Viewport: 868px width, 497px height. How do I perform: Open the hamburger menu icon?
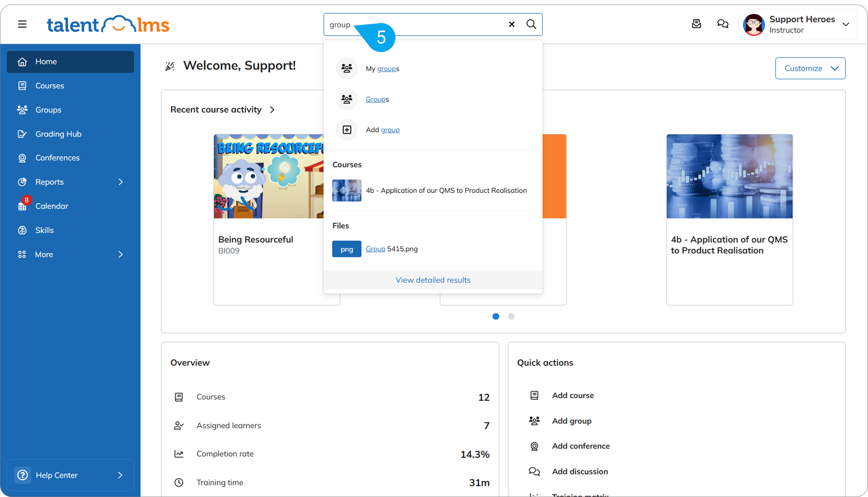click(22, 24)
